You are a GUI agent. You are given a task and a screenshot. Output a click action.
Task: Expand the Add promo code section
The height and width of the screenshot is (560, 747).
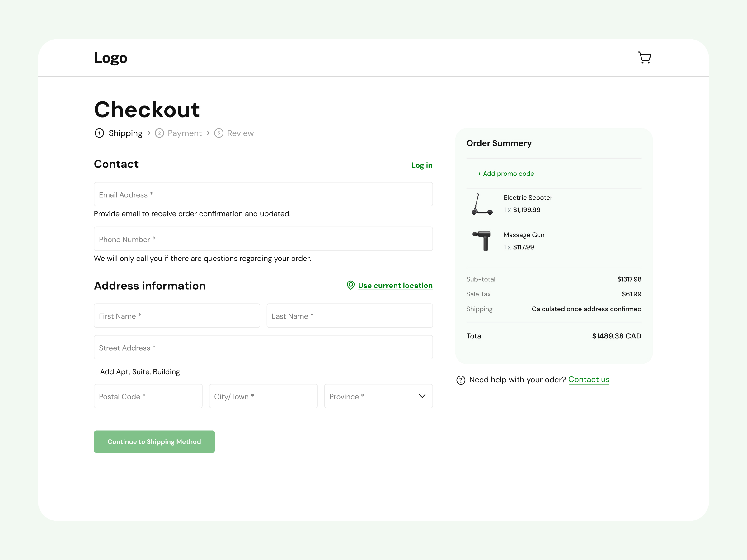(x=505, y=174)
